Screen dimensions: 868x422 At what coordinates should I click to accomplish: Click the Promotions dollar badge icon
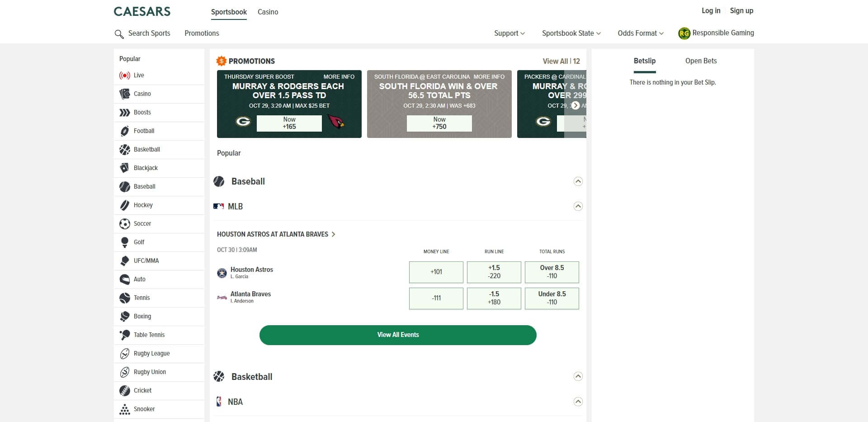pyautogui.click(x=221, y=61)
